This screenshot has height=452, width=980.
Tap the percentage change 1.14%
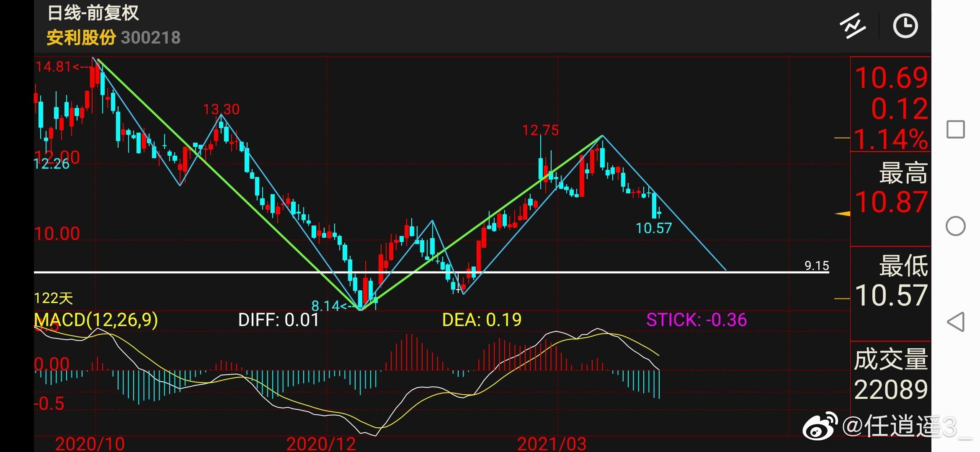point(891,139)
